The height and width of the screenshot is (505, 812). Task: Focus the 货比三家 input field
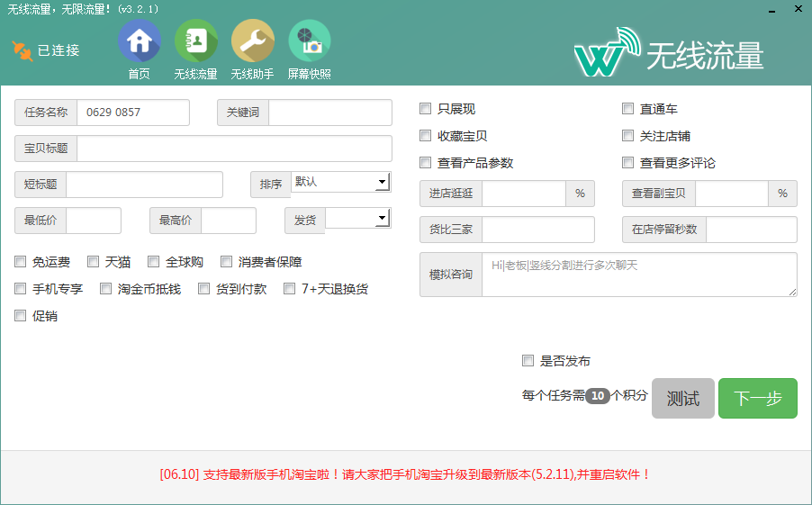[x=538, y=230]
